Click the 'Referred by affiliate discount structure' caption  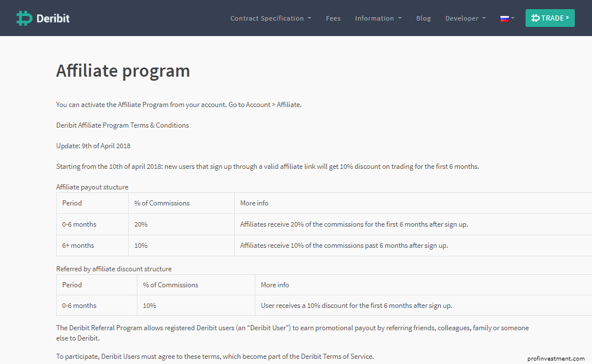(x=113, y=269)
